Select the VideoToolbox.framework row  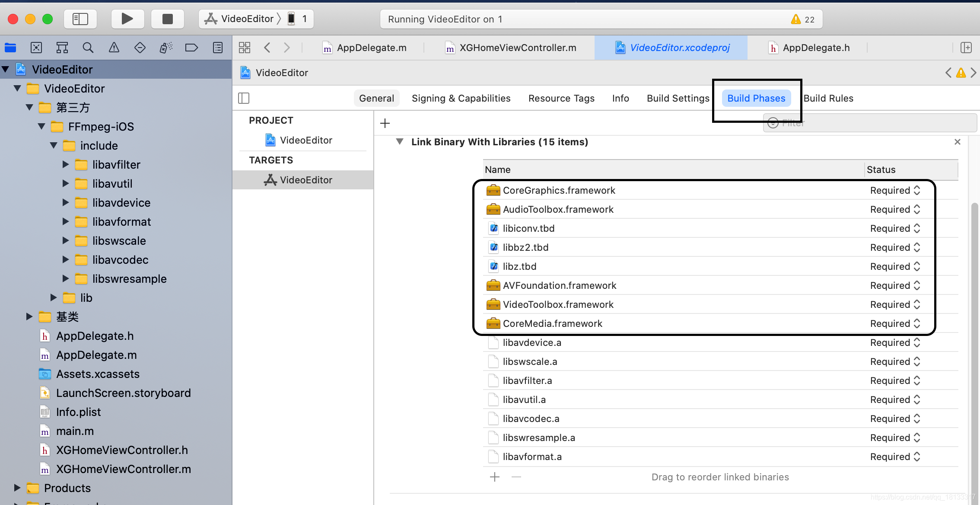click(x=720, y=304)
